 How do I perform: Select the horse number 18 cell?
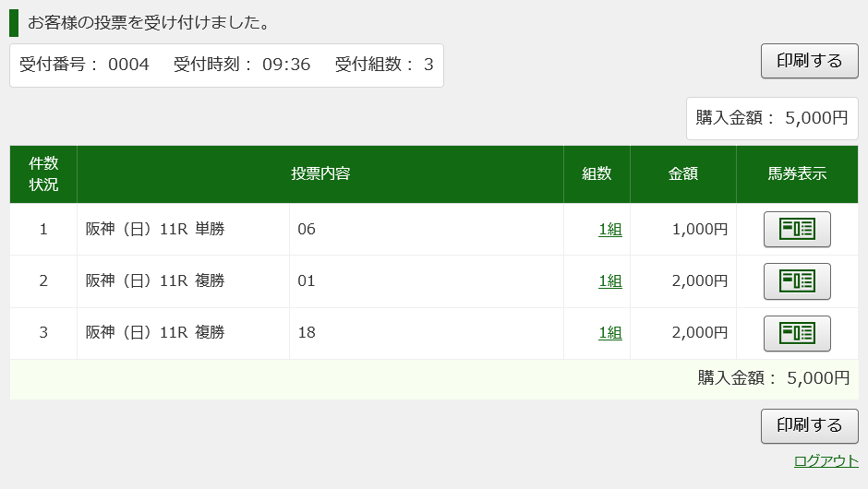point(427,333)
